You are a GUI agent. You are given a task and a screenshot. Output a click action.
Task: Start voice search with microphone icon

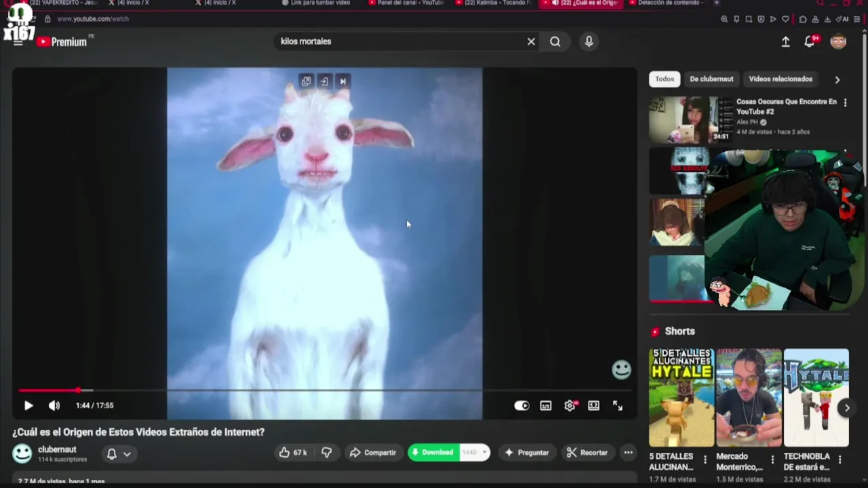[x=589, y=41]
